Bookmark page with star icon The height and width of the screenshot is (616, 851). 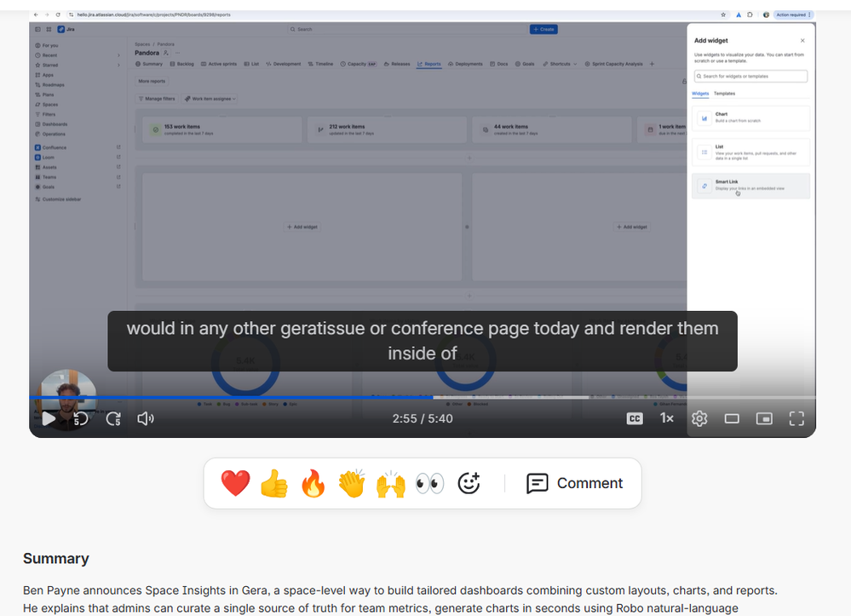(723, 14)
